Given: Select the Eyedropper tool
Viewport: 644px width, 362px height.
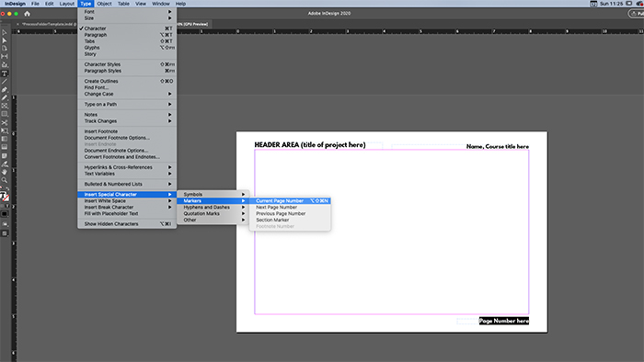Looking at the screenshot, I should [x=5, y=164].
